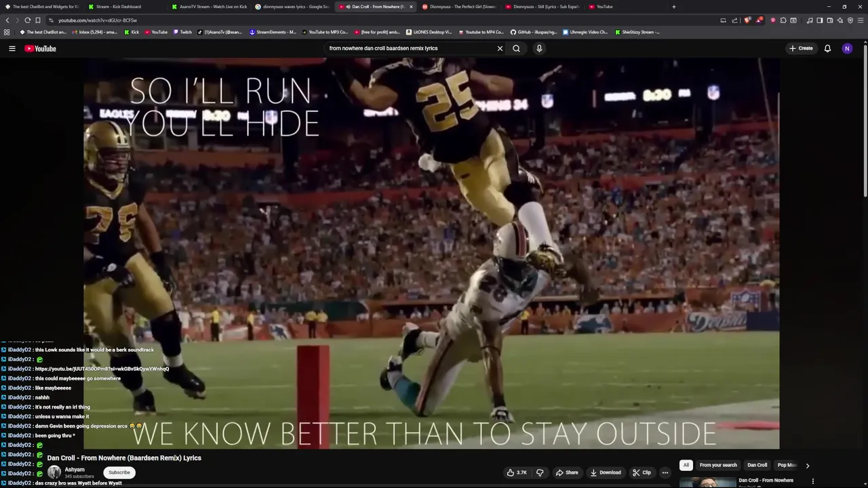Select the Dan Croll filter chip

point(757,465)
